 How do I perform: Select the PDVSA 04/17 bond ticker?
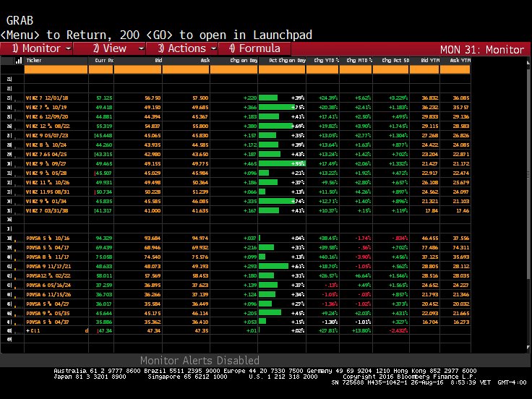[48, 248]
